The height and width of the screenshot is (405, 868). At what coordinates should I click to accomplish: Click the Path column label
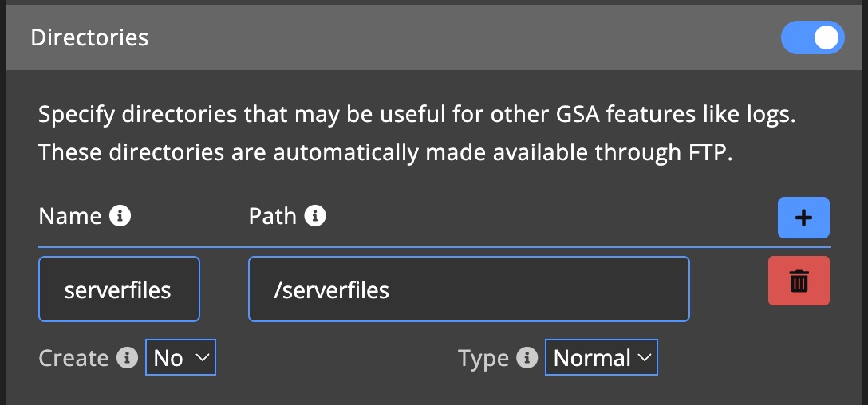[273, 216]
